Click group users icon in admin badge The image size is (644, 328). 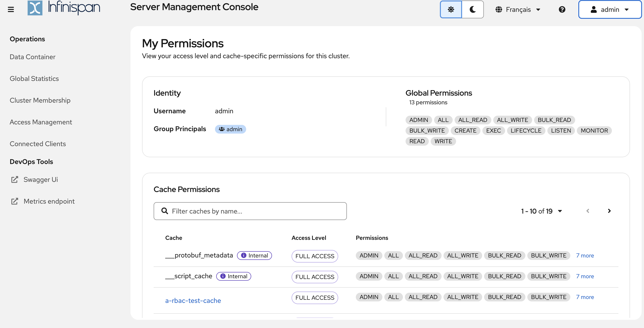click(222, 129)
